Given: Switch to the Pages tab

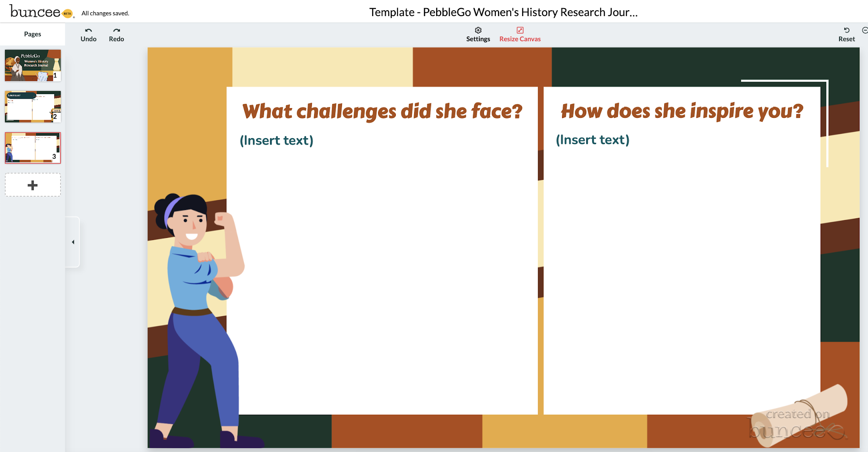Looking at the screenshot, I should (x=32, y=34).
